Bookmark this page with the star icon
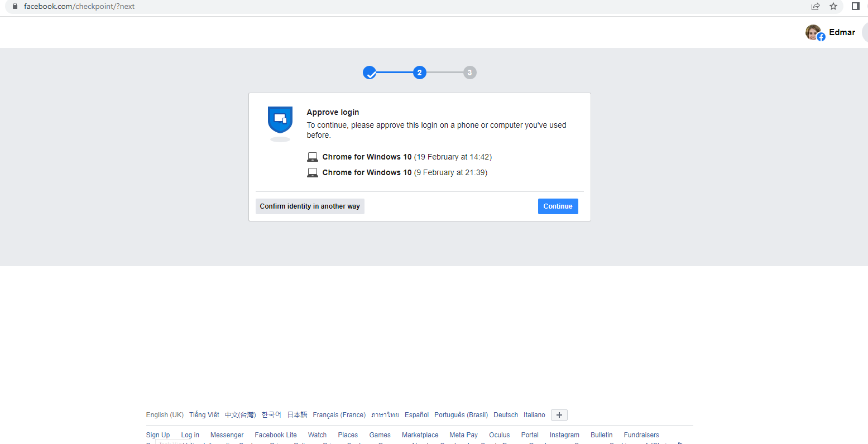 [x=833, y=6]
